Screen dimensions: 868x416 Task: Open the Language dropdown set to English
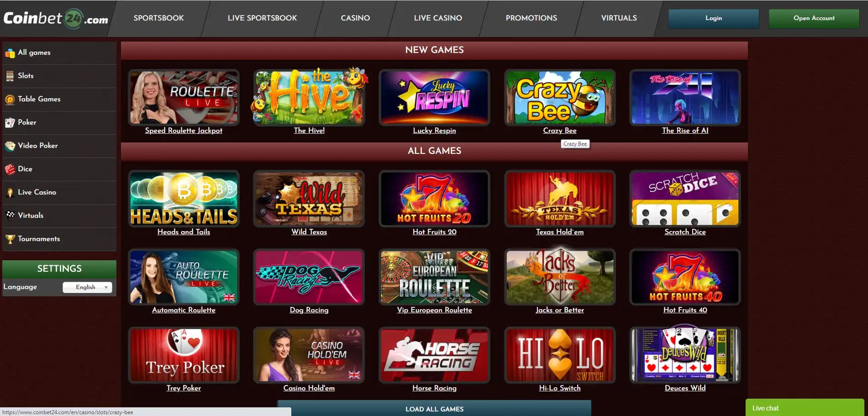[x=87, y=287]
